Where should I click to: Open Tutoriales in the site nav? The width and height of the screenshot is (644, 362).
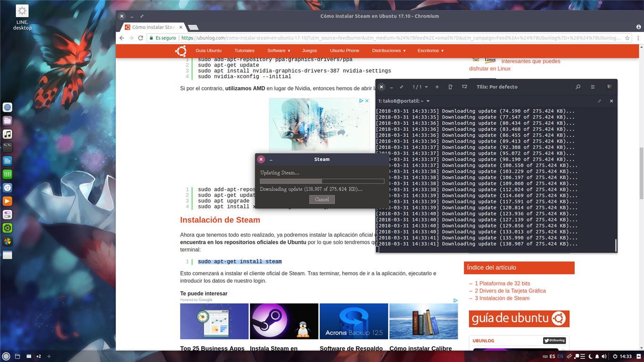244,50
